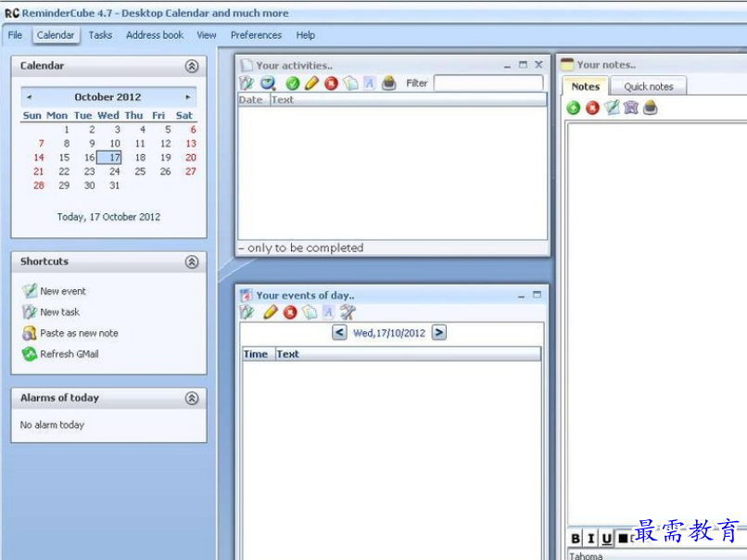Go to next day in events
This screenshot has height=560, width=747.
click(x=439, y=332)
